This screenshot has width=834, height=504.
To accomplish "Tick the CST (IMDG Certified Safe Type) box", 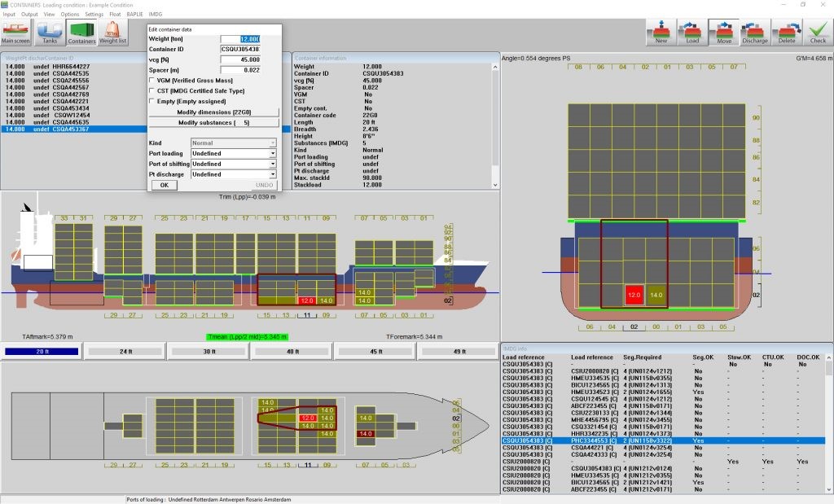I will tap(151, 91).
